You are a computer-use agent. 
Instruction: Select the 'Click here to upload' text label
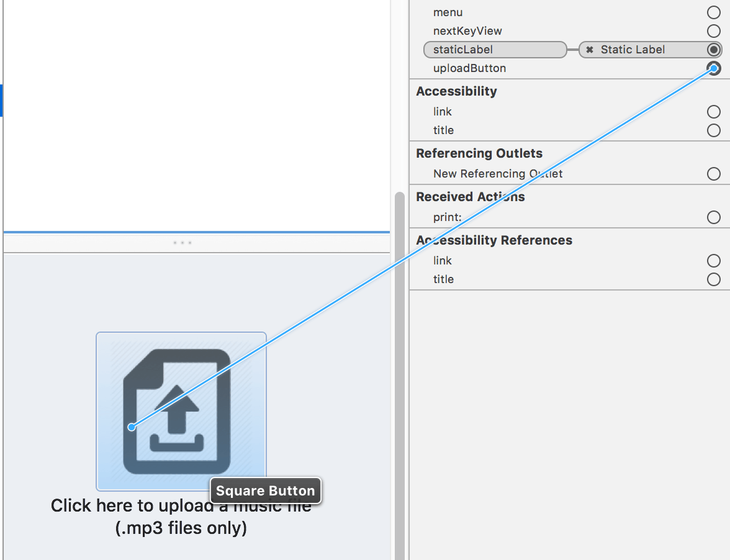coord(181,517)
